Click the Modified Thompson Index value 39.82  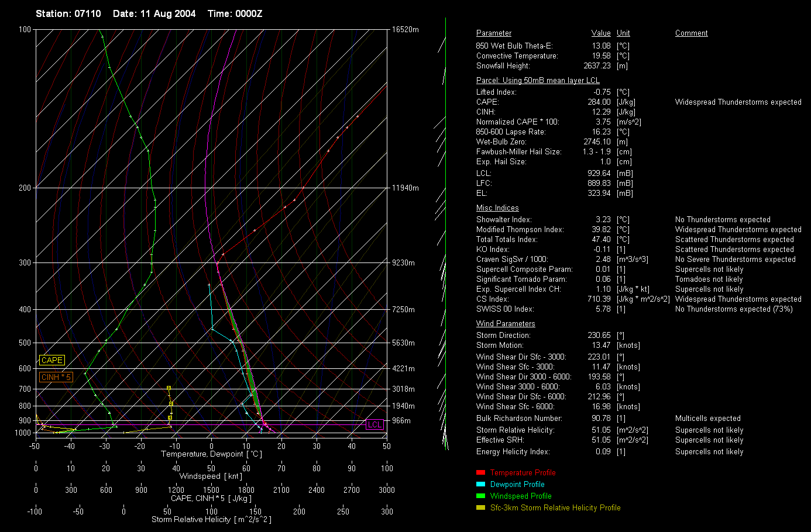pos(601,229)
